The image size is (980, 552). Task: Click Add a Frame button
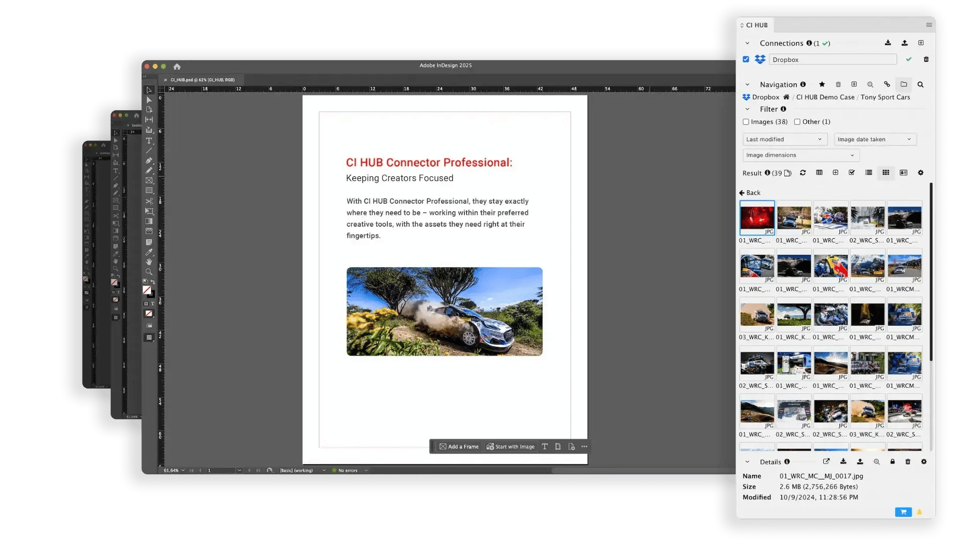click(x=459, y=447)
